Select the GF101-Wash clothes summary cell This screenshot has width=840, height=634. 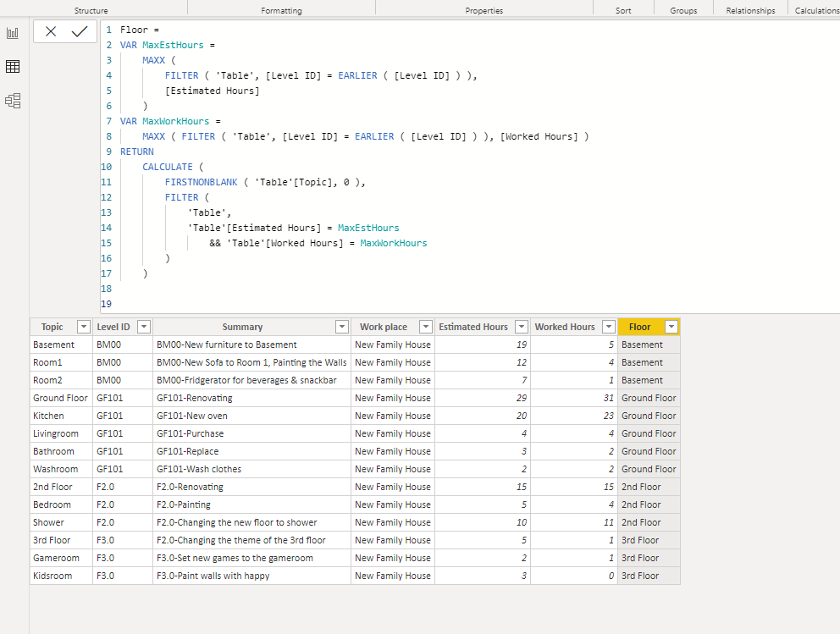[251, 469]
